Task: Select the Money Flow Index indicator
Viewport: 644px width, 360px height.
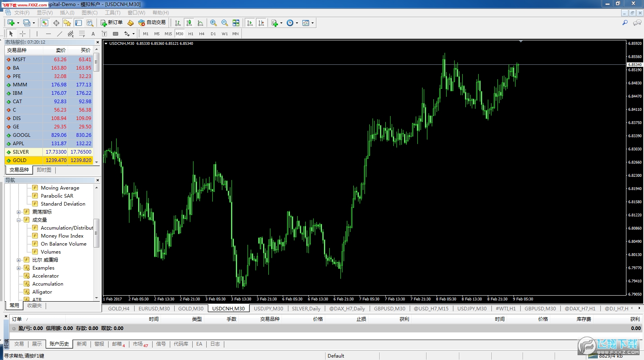Action: tap(62, 236)
